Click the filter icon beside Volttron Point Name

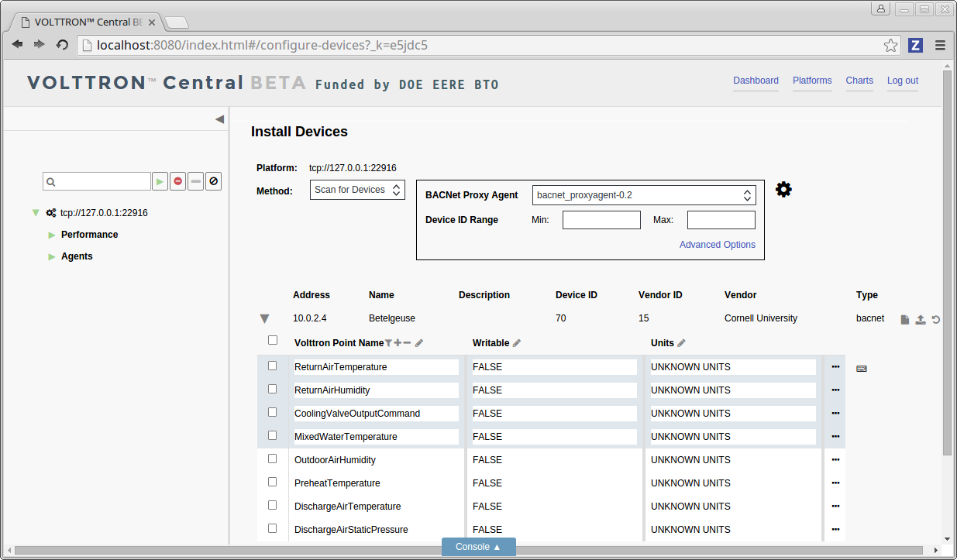click(x=389, y=343)
